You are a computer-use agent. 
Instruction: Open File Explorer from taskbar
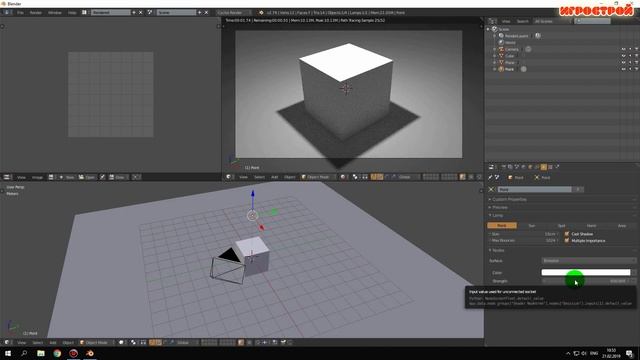tap(41, 353)
